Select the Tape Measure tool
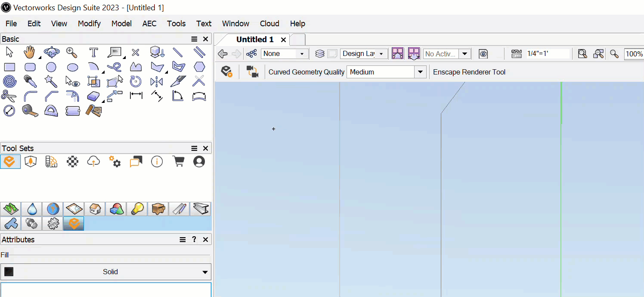Screen dimensions: 644x297 [30, 111]
